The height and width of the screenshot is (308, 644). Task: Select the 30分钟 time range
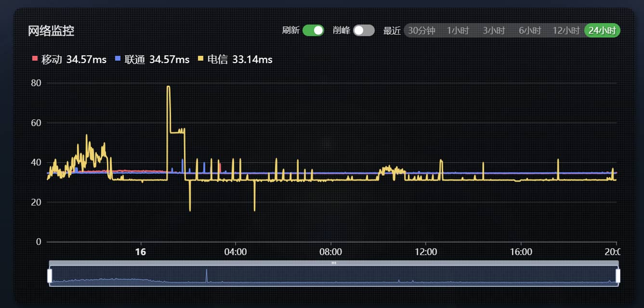tap(421, 30)
